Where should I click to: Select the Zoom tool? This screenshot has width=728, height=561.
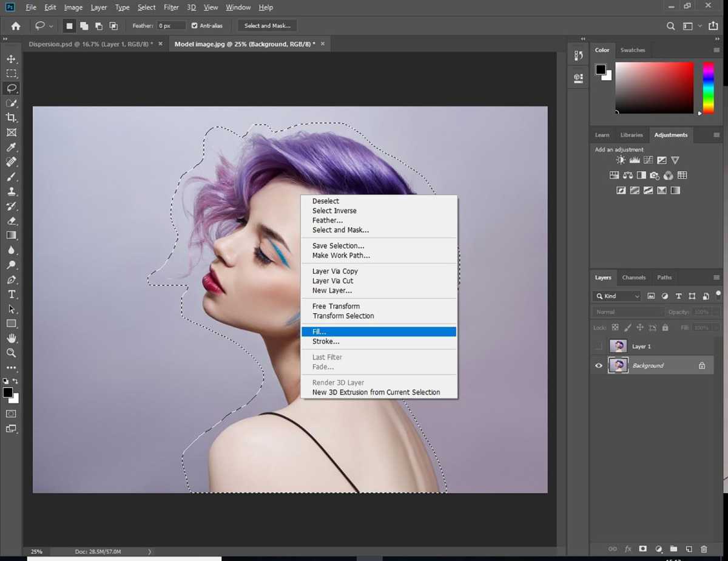(x=12, y=352)
